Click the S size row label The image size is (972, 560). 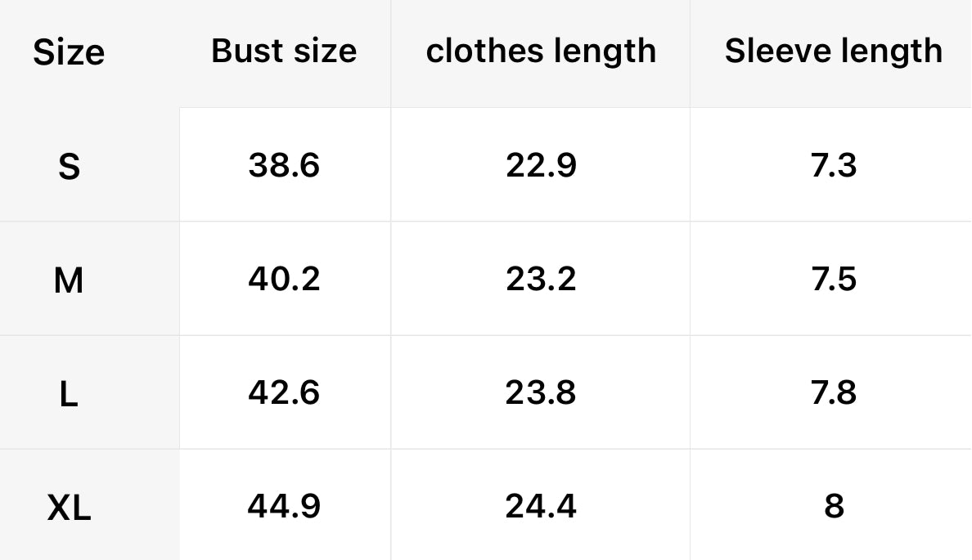tap(69, 168)
